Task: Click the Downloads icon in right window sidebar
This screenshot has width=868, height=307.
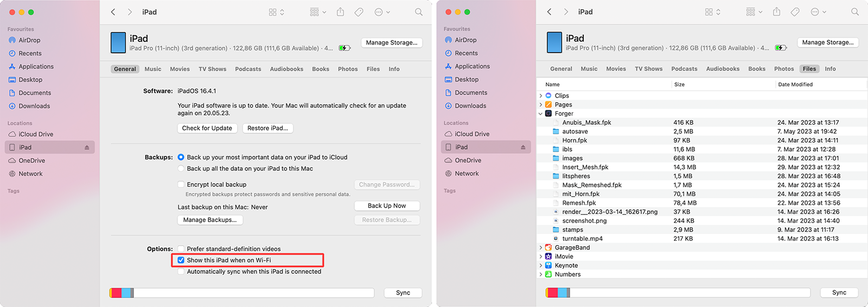Action: [x=448, y=105]
